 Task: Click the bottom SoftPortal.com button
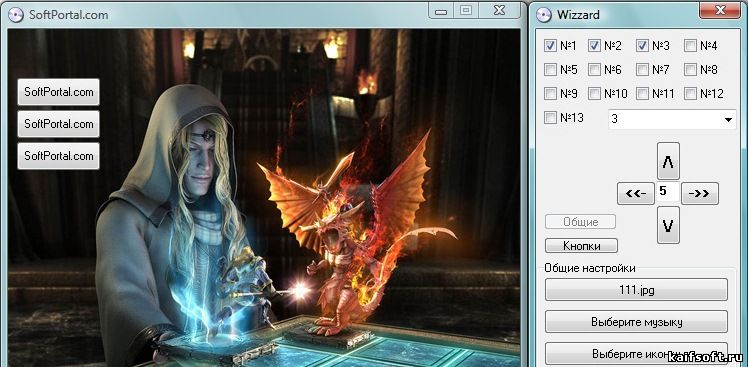[x=59, y=156]
